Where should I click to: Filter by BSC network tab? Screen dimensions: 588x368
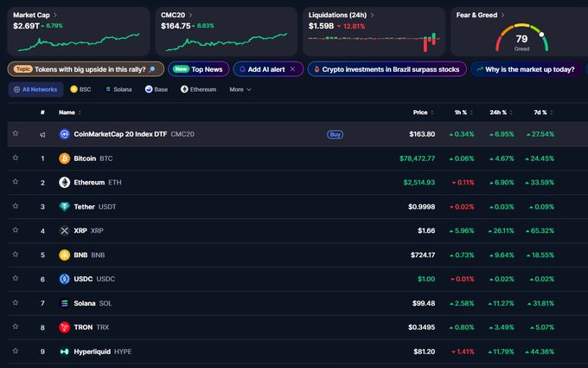[x=80, y=89]
